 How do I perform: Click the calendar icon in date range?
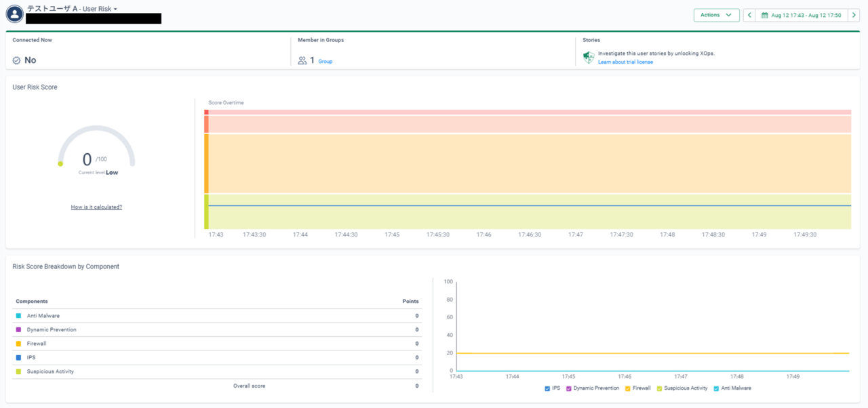[765, 15]
